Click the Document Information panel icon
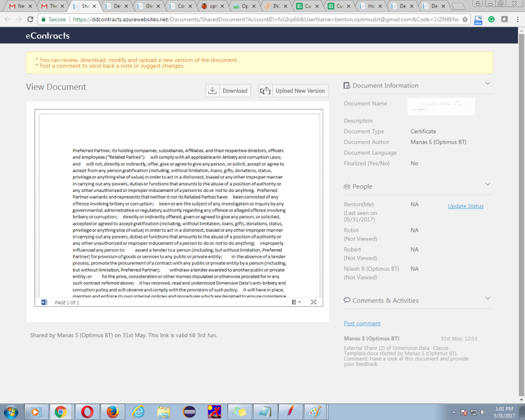 pyautogui.click(x=347, y=85)
